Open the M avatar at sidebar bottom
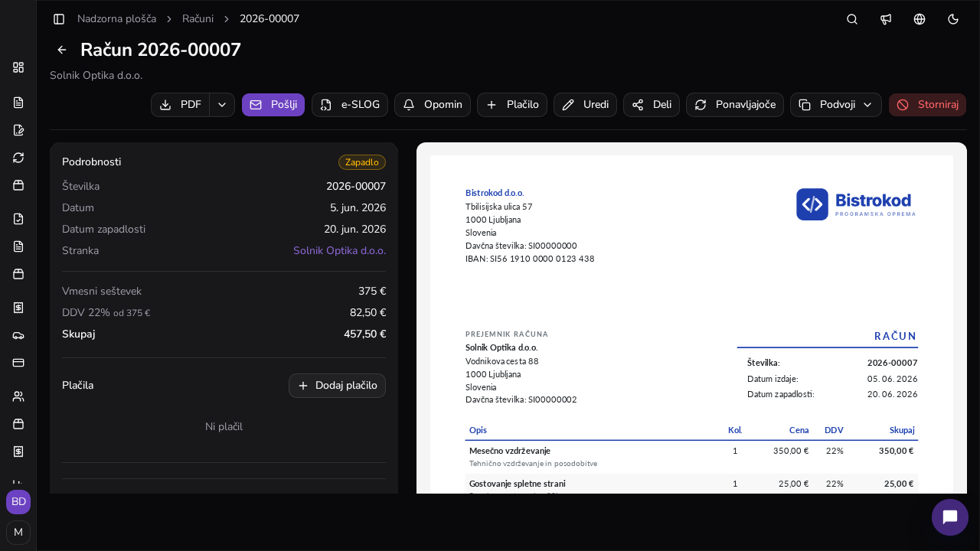980x551 pixels. tap(18, 532)
